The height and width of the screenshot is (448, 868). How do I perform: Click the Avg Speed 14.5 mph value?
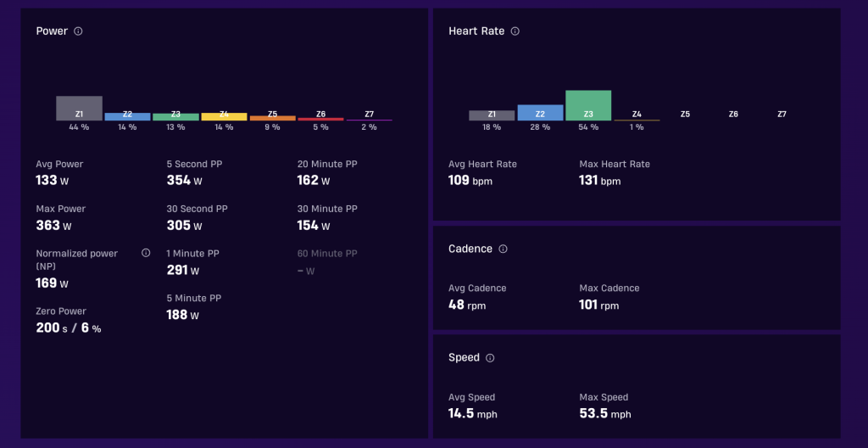tap(473, 413)
